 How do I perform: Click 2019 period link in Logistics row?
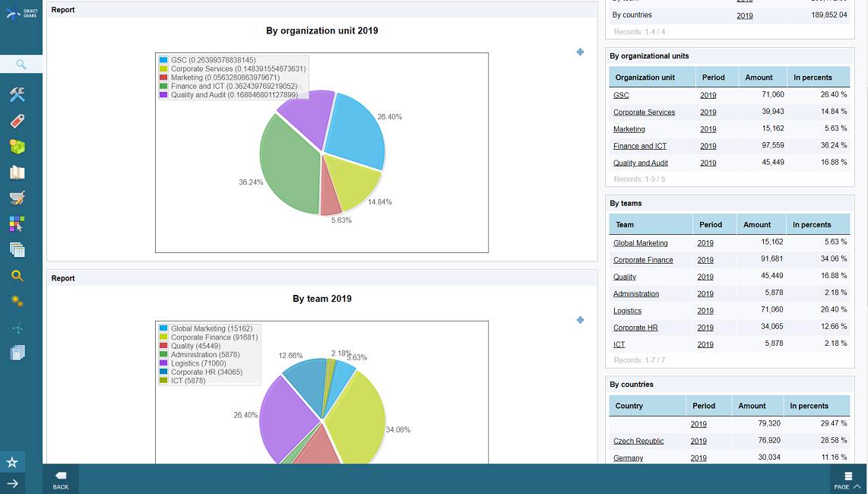click(705, 311)
